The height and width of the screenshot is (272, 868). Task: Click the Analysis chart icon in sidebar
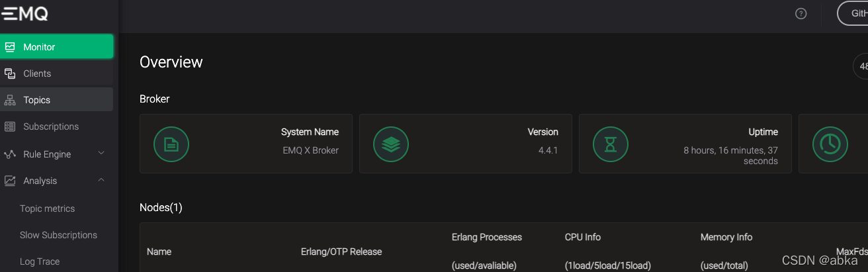coord(10,181)
